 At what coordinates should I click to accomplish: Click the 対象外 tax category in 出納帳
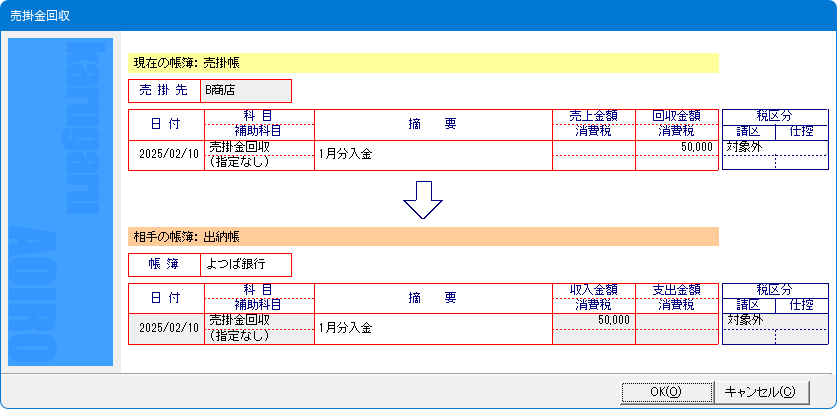[x=747, y=320]
